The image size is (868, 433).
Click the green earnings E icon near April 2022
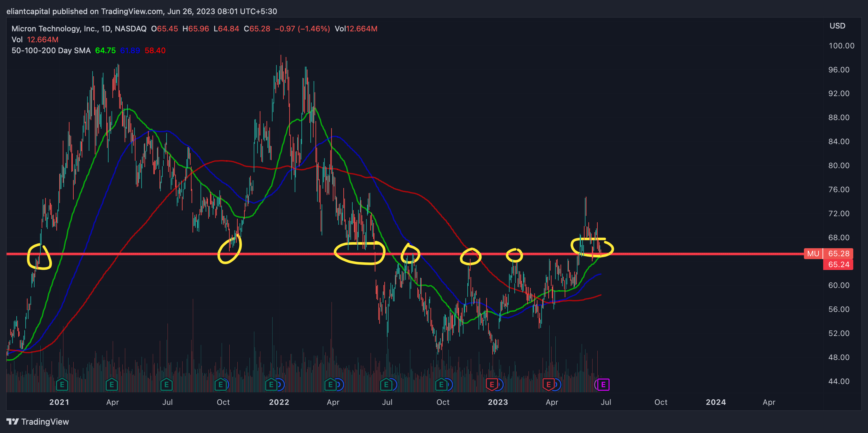pyautogui.click(x=330, y=384)
